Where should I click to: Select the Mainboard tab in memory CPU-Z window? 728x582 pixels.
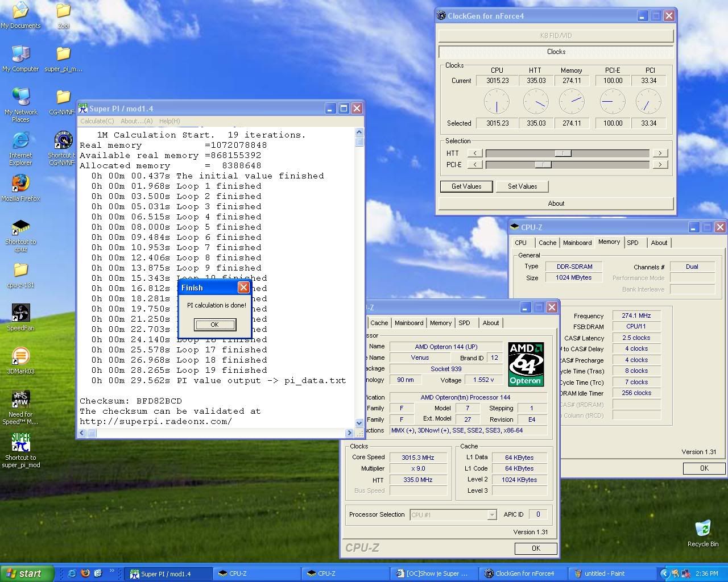coord(577,243)
